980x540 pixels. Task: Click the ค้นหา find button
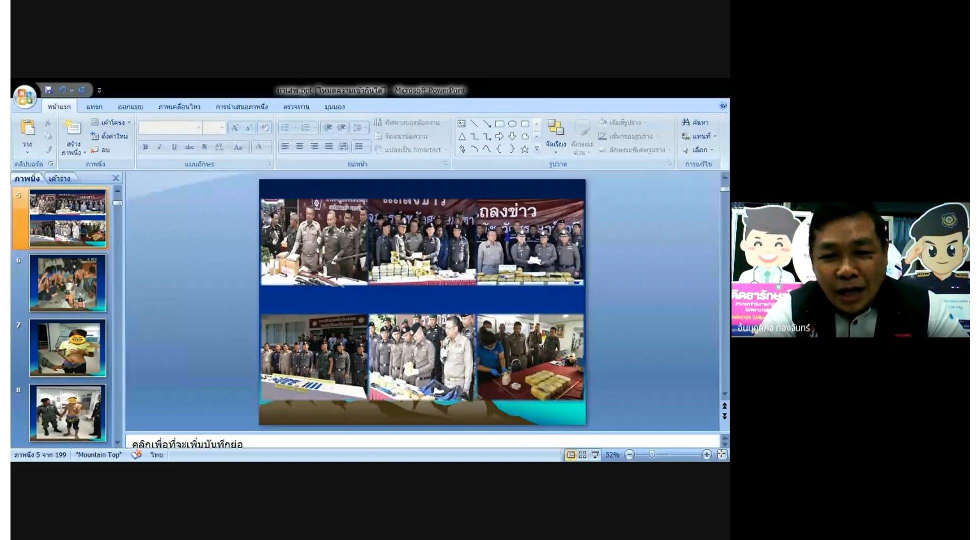pos(695,122)
